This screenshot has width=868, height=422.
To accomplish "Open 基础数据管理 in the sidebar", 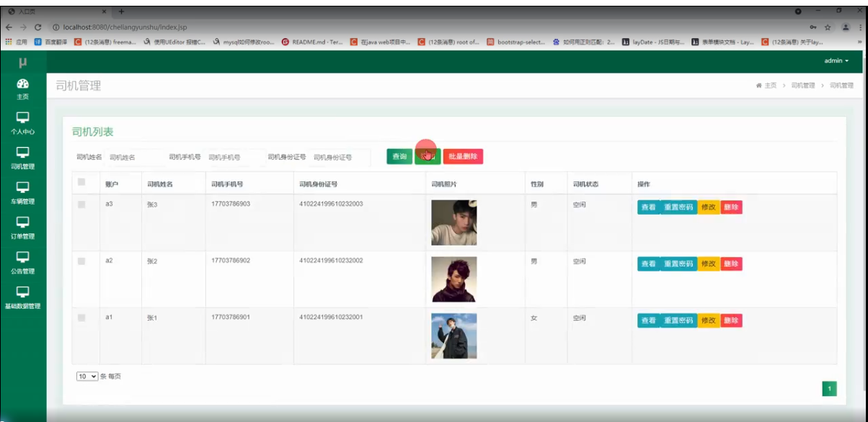I will pos(23,298).
